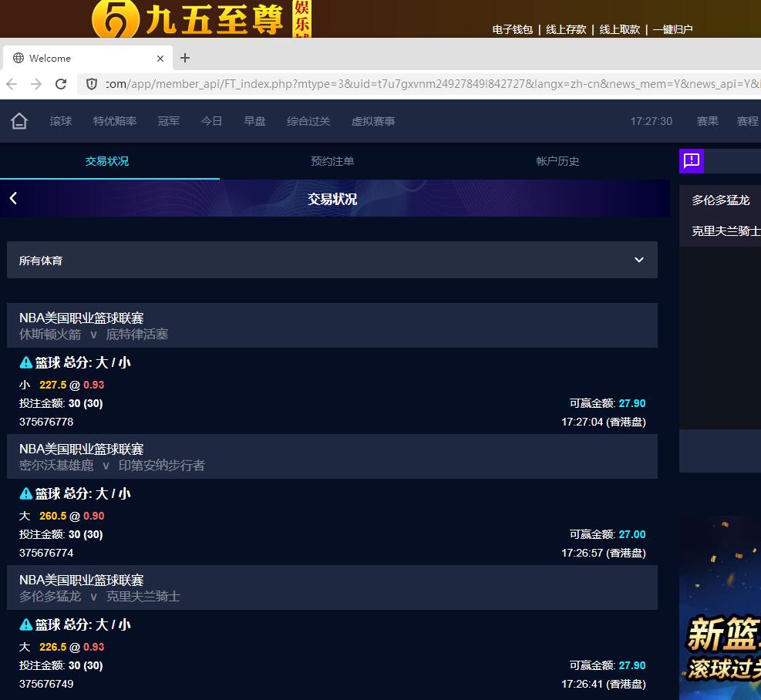The width and height of the screenshot is (761, 700).
Task: Click the 线上存款 link
Action: coord(566,29)
